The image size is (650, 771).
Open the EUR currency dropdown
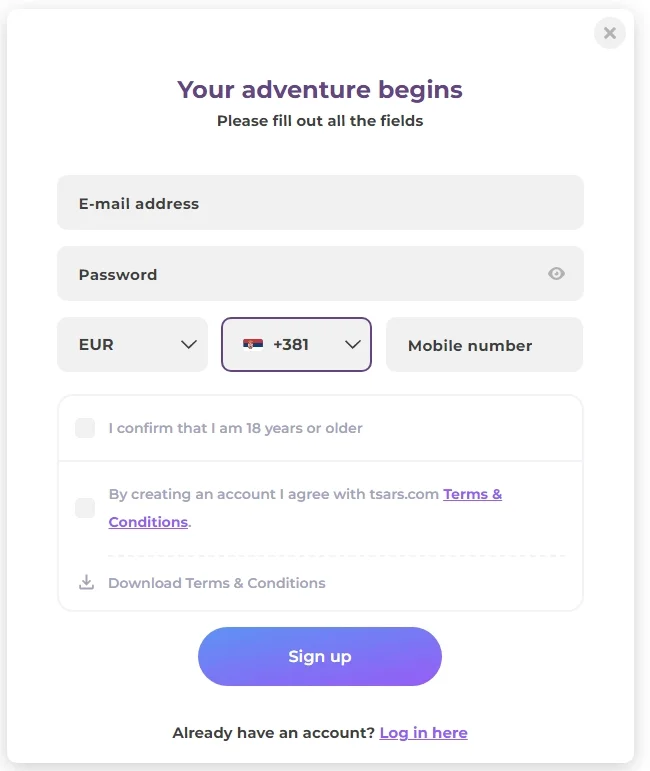132,345
